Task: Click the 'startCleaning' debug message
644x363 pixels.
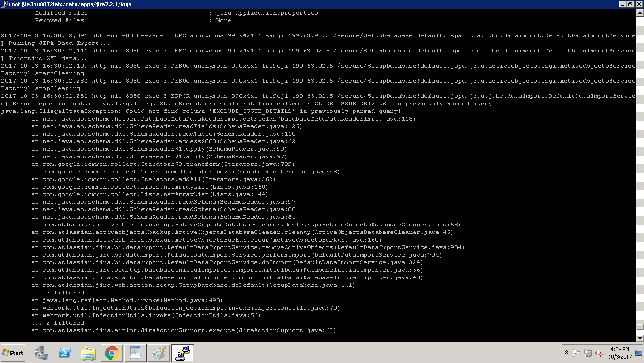Action: 59,73
